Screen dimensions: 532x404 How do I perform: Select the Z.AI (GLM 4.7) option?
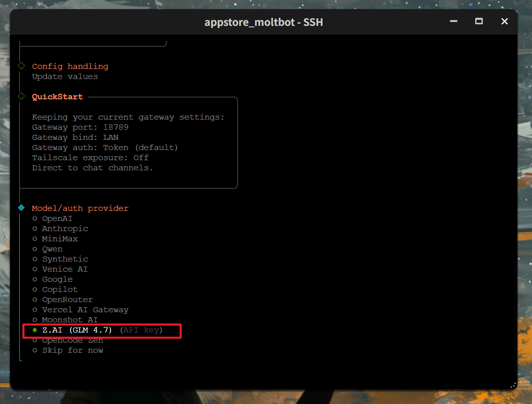(98, 330)
